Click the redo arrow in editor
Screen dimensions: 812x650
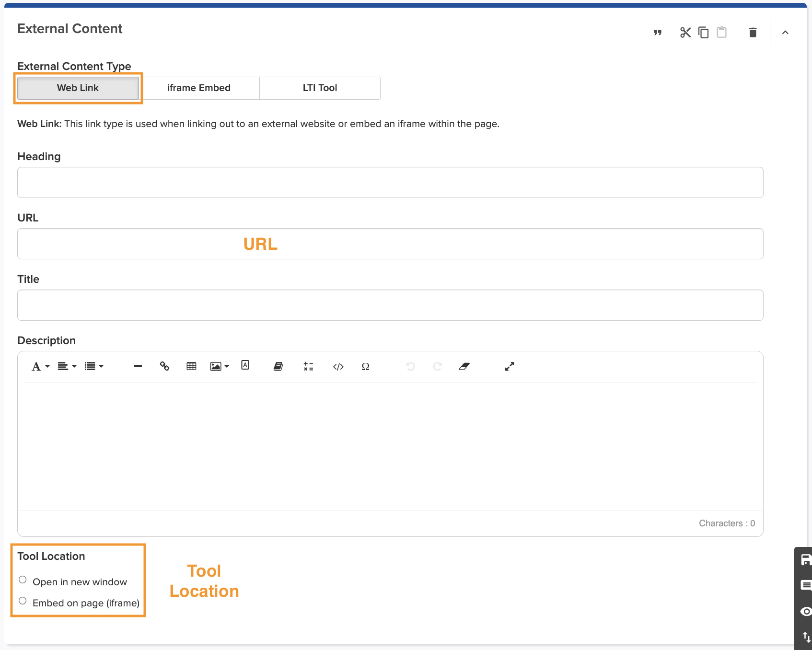tap(437, 367)
